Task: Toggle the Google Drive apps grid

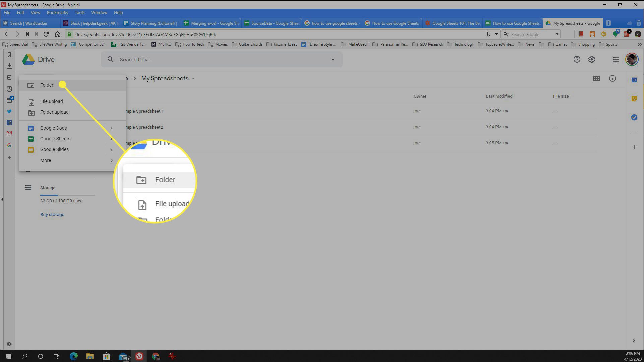Action: 616,59
